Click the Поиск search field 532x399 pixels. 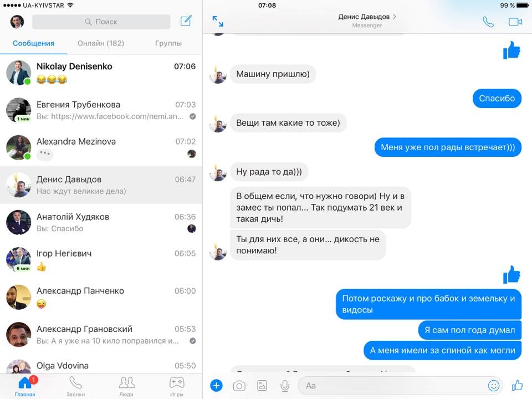pos(101,22)
